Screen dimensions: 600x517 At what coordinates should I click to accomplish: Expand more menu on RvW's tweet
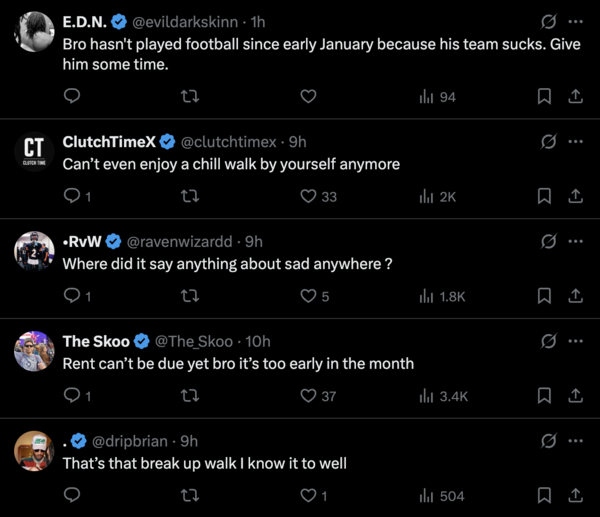pos(575,241)
